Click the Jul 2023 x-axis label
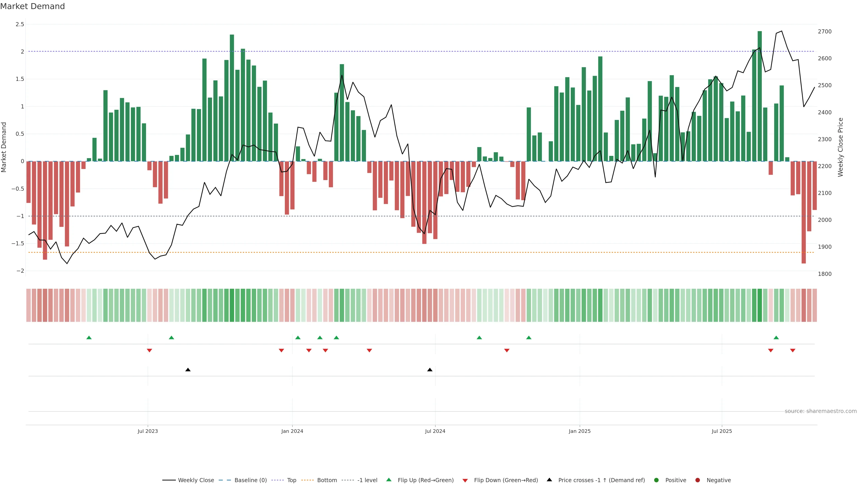This screenshot has height=488, width=868. (x=148, y=431)
